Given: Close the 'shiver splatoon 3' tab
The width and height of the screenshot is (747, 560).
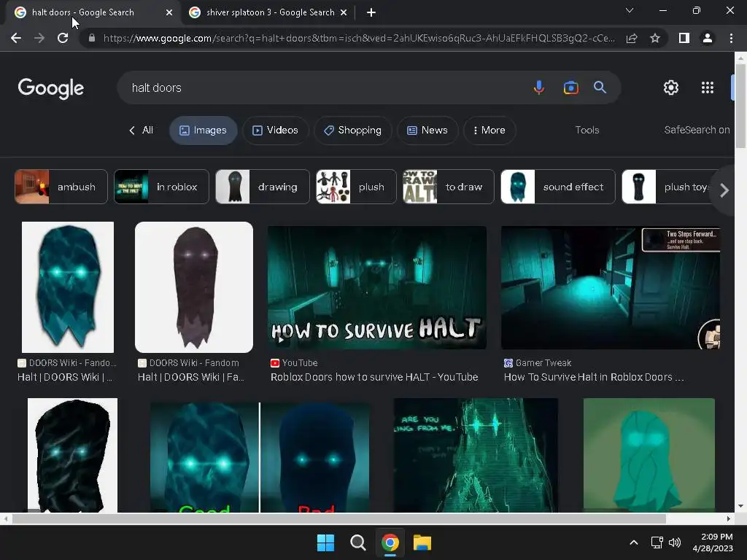Looking at the screenshot, I should point(344,13).
